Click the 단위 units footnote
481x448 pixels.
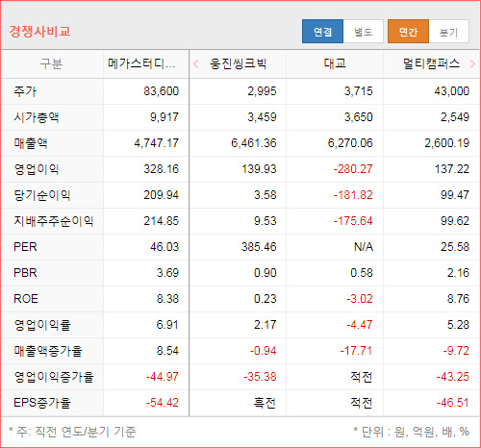412,432
